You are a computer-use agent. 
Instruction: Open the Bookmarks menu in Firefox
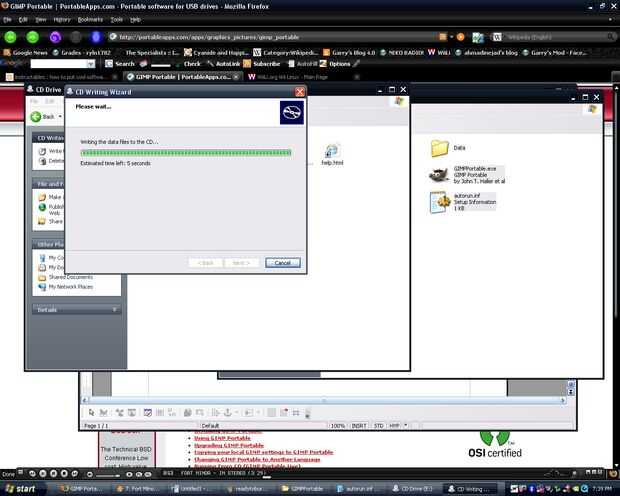click(90, 19)
